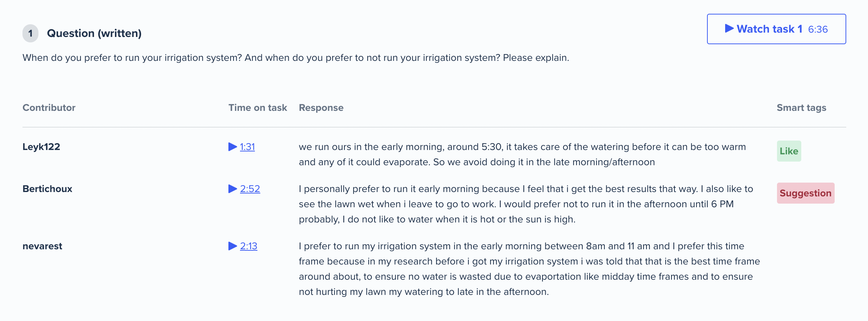Select the red Suggestion smart tag

(806, 193)
